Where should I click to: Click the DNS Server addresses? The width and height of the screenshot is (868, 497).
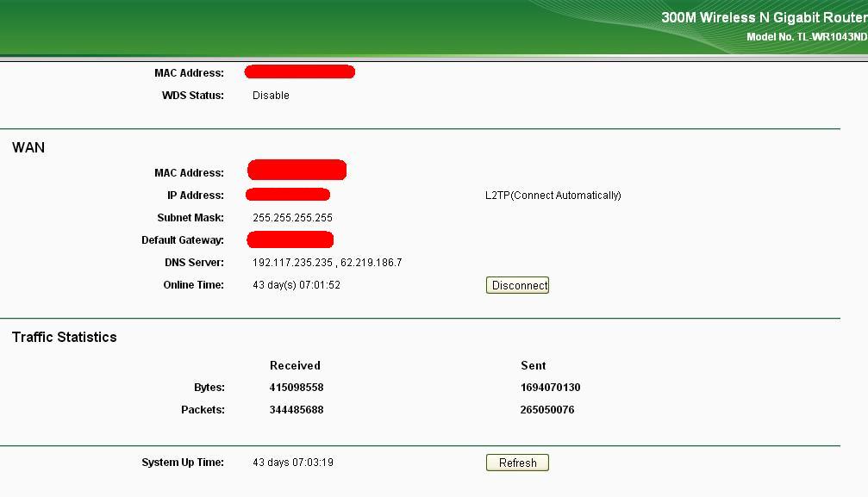point(327,263)
